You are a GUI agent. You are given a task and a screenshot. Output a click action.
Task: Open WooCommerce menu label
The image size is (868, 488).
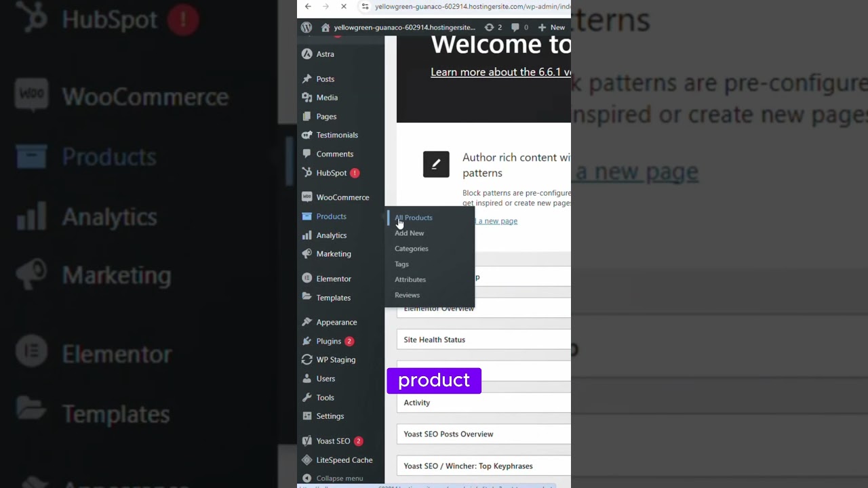(342, 197)
